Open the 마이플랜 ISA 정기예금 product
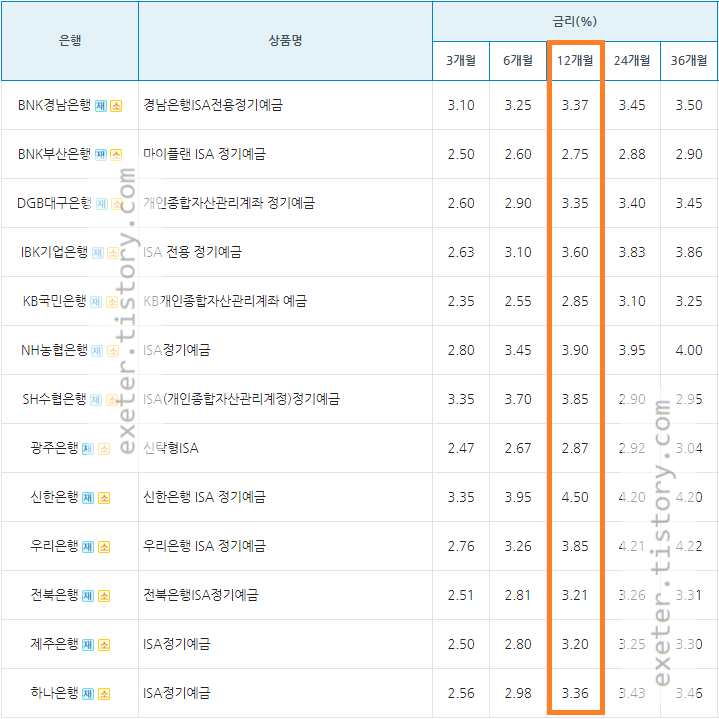The width and height of the screenshot is (719, 719). [204, 154]
